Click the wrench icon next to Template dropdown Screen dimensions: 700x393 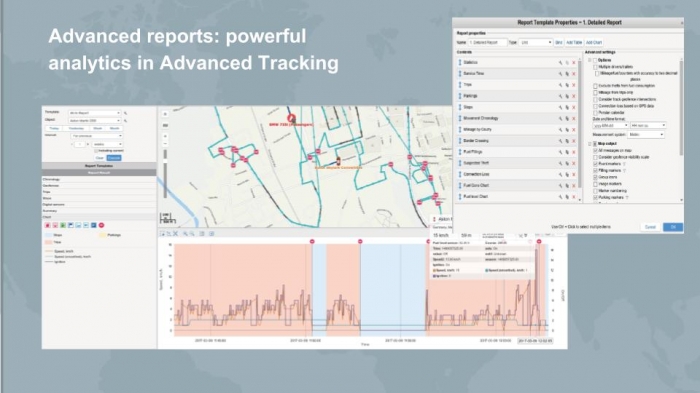[125, 113]
